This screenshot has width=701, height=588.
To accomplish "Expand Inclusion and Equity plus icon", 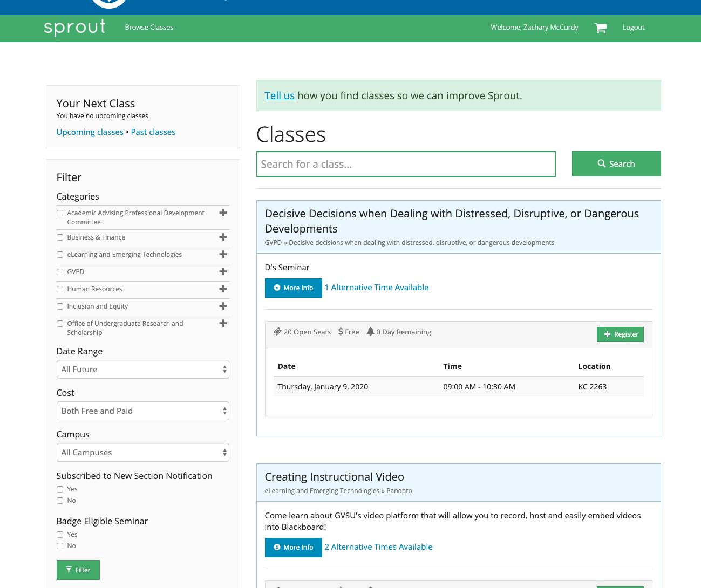I will pyautogui.click(x=222, y=306).
